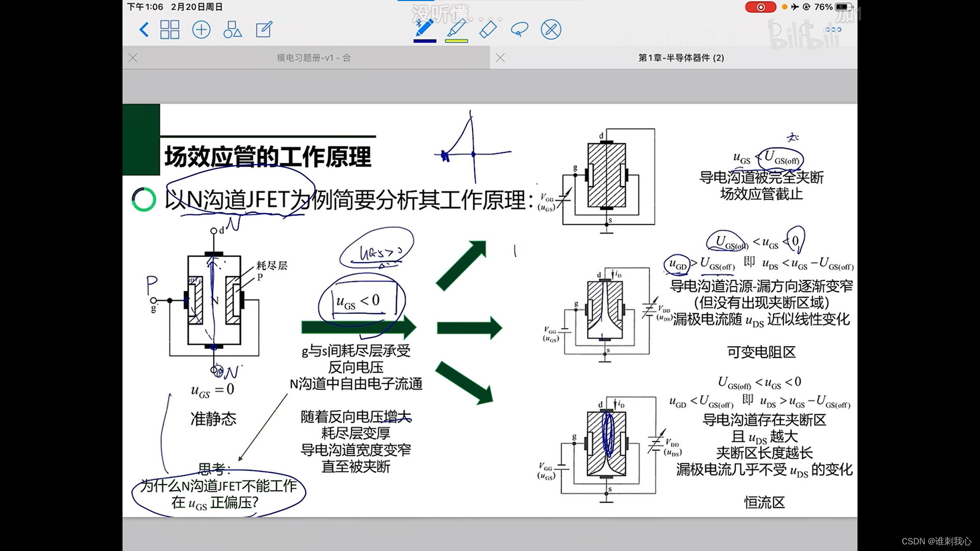Select the Pen tool
980x551 pixels.
[425, 28]
